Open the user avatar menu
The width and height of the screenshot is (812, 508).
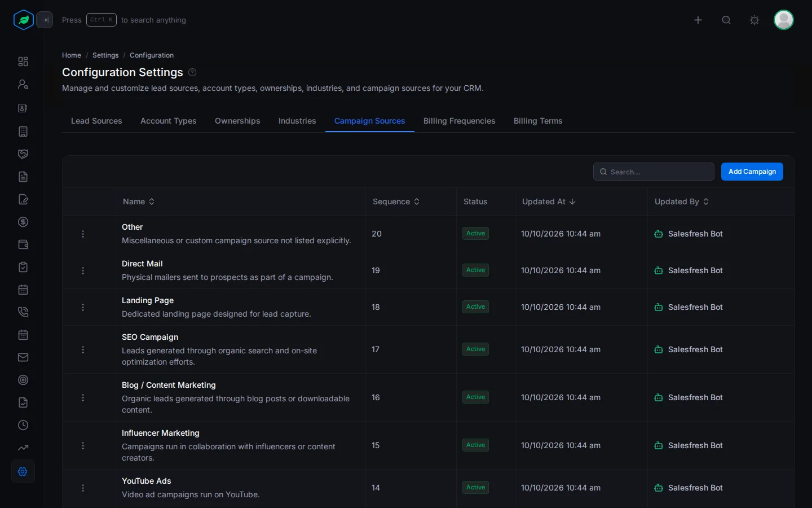coord(784,20)
